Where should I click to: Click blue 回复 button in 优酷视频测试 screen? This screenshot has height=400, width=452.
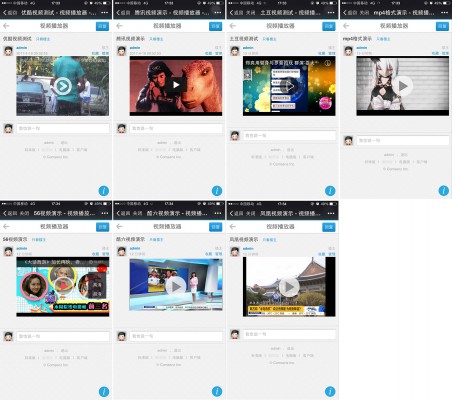[x=102, y=26]
